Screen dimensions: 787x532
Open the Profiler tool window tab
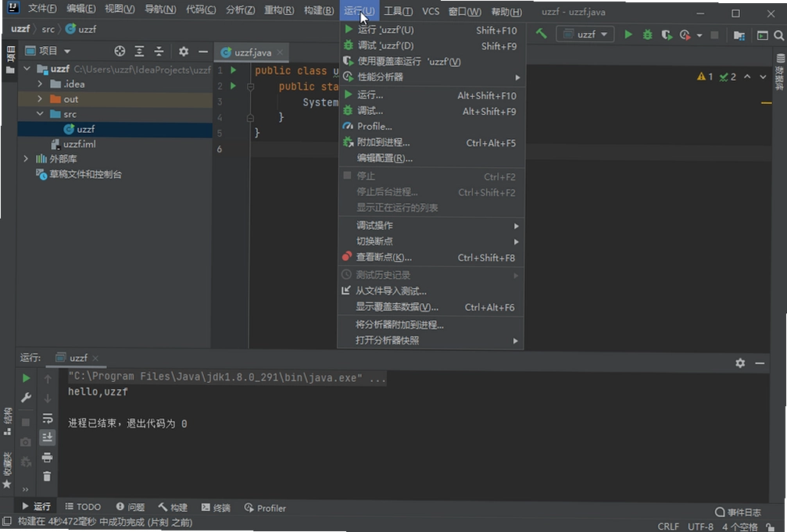pyautogui.click(x=265, y=508)
